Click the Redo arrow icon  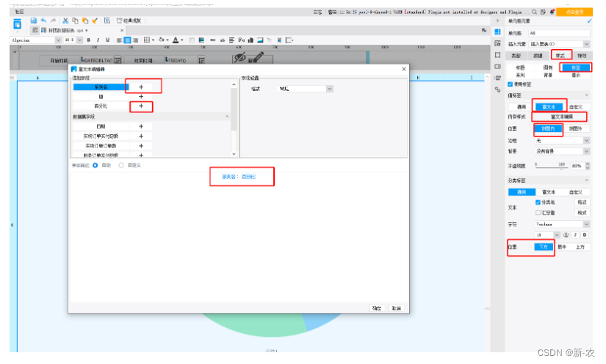[x=53, y=21]
